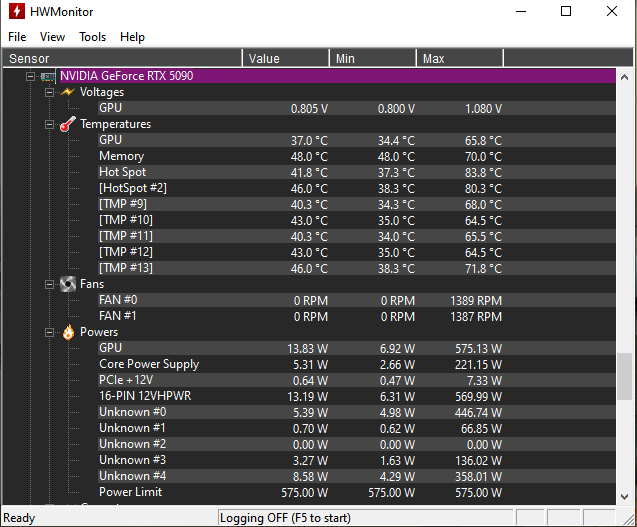This screenshot has height=527, width=637.
Task: Click the 83.8 °C Hot Spot max value
Action: pos(483,173)
